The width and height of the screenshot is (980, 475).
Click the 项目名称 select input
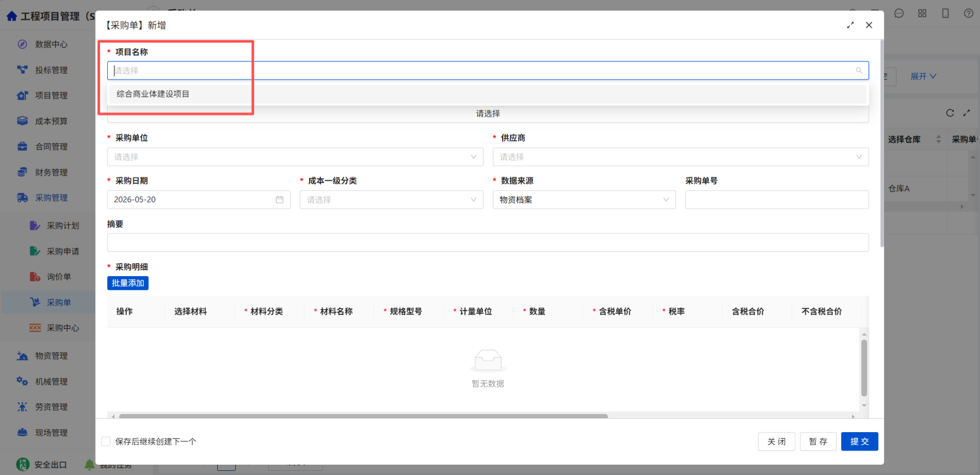(488, 71)
